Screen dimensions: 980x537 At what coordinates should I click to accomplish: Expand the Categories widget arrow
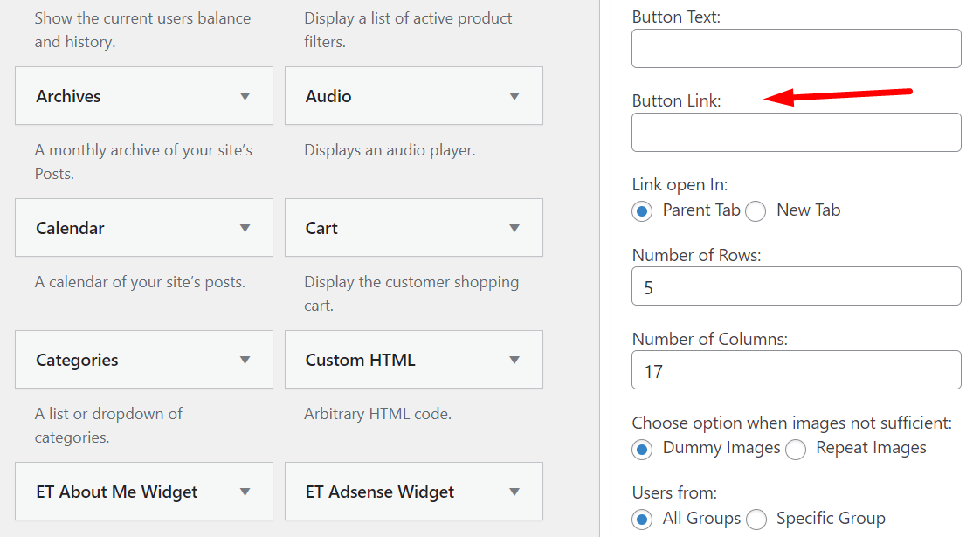(245, 360)
